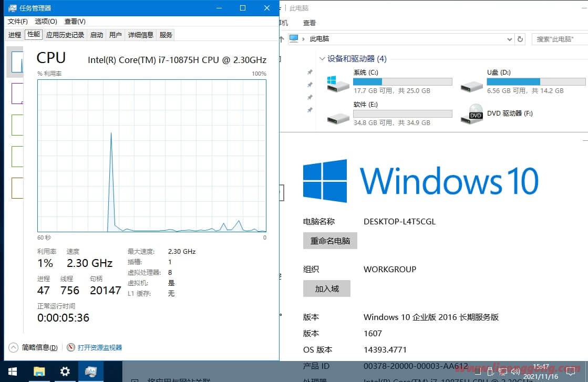Open the 系统 (C:) drive icon

[337, 83]
